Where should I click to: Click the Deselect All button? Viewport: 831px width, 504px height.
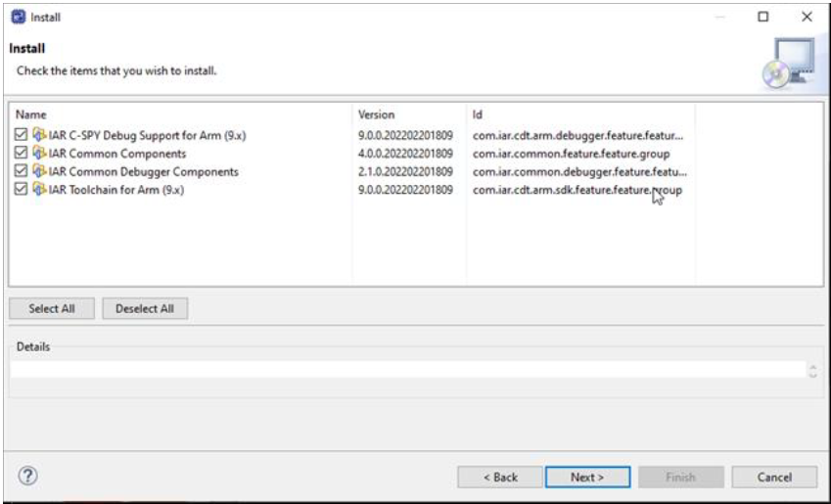coord(145,308)
